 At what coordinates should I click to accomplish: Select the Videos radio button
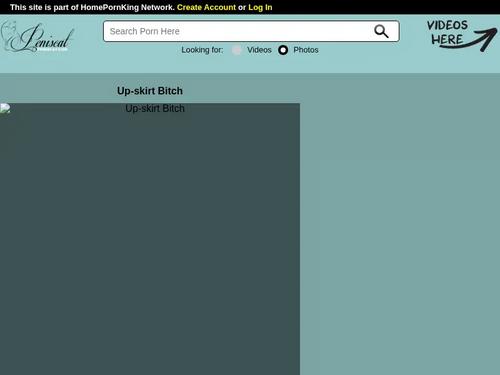237,50
